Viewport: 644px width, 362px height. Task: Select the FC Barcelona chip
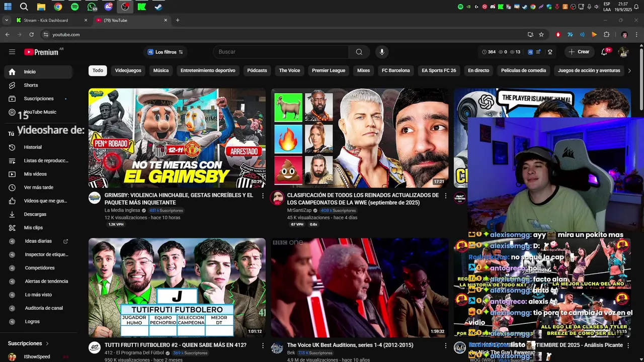[x=396, y=70]
